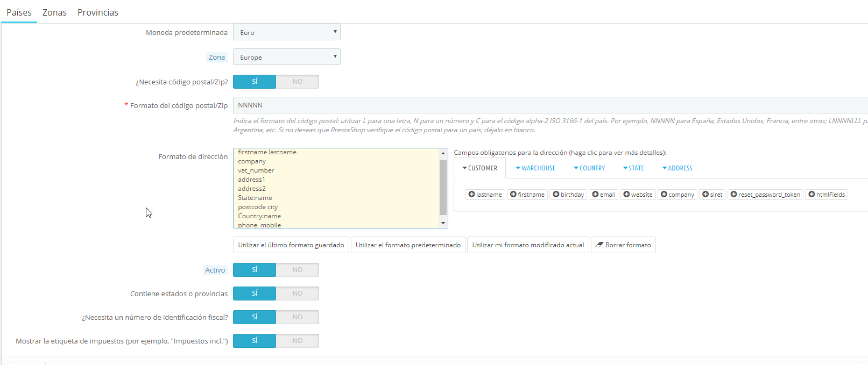The width and height of the screenshot is (868, 365).
Task: Click the address format scroll-down arrow
Action: click(x=443, y=223)
